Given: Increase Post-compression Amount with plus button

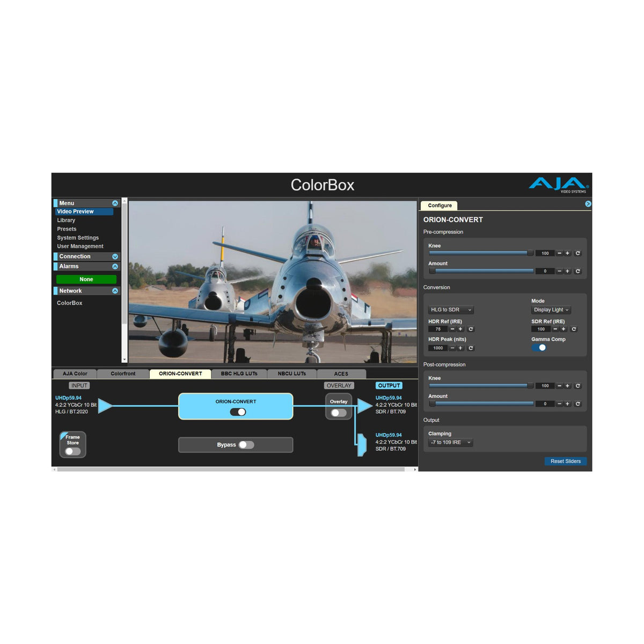Looking at the screenshot, I should (567, 404).
